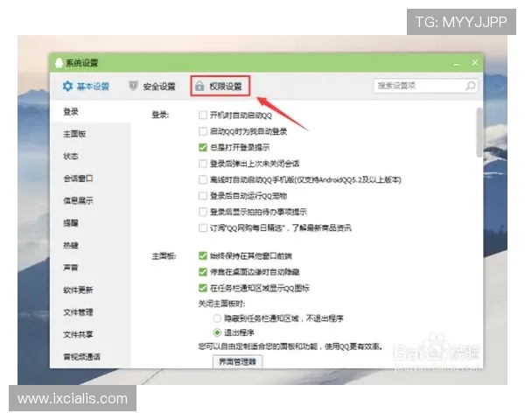The image size is (525, 420).
Task: Select 信息展示 in the sidebar
Action: [79, 200]
